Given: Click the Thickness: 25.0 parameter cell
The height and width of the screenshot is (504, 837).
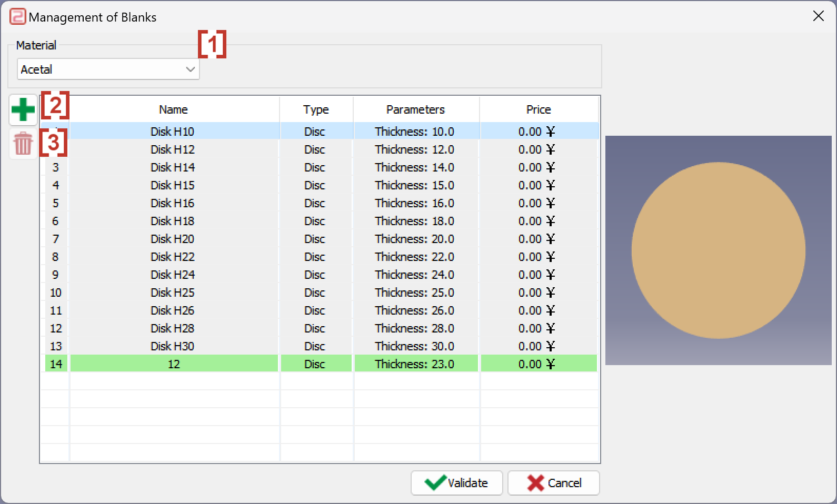Looking at the screenshot, I should (x=416, y=293).
